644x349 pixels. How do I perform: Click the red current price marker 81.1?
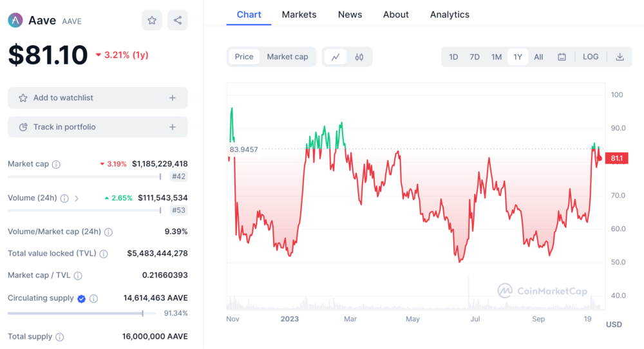pyautogui.click(x=616, y=158)
